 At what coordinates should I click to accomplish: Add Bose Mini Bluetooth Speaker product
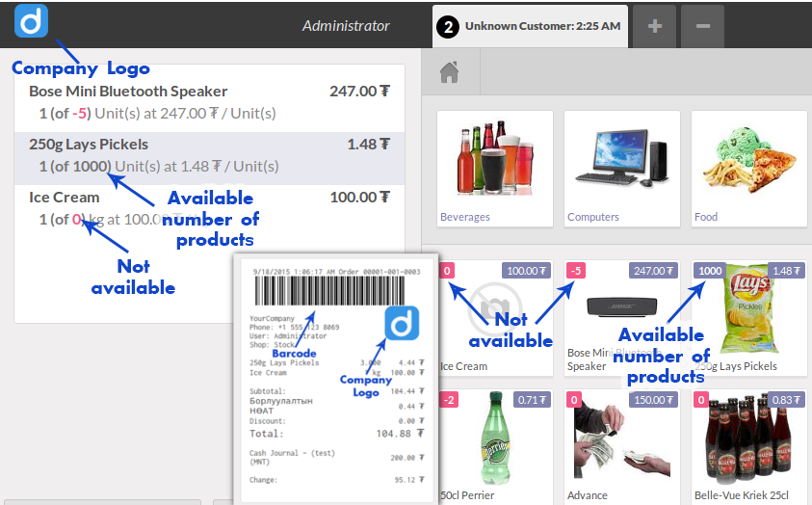click(622, 318)
